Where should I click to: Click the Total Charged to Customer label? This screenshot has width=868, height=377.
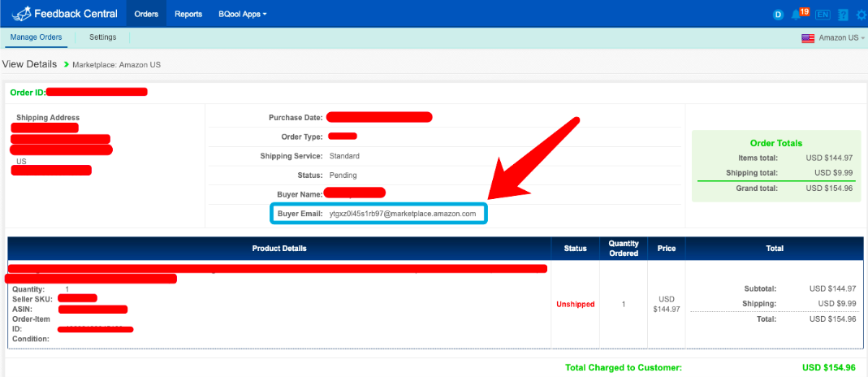pyautogui.click(x=624, y=367)
